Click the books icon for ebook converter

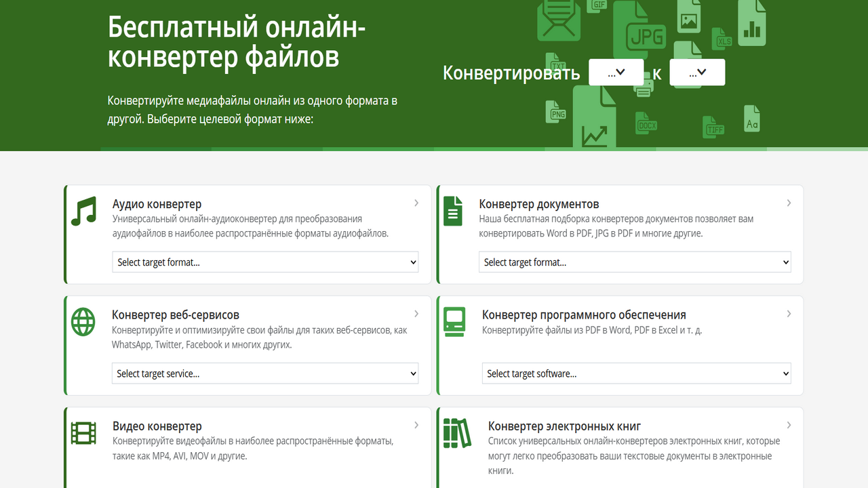(x=456, y=433)
